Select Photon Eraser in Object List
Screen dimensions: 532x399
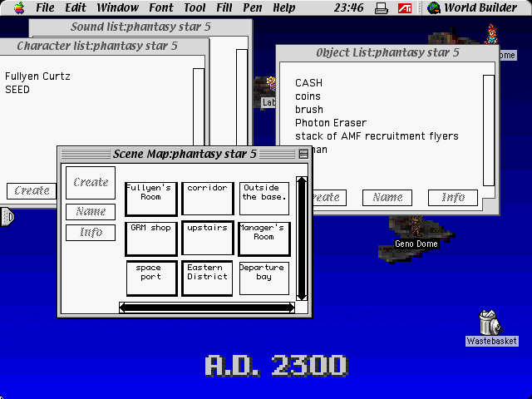pyautogui.click(x=331, y=123)
